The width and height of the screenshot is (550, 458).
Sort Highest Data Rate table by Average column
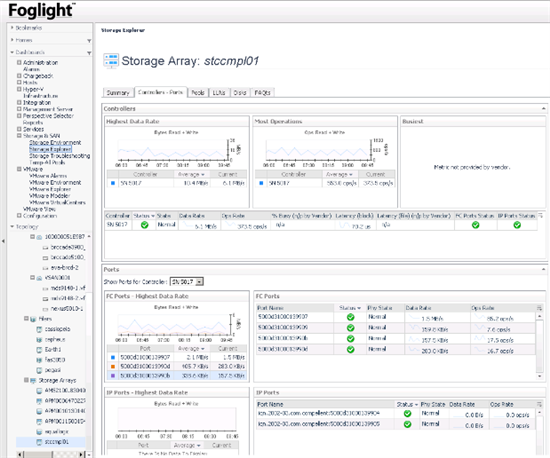click(192, 174)
